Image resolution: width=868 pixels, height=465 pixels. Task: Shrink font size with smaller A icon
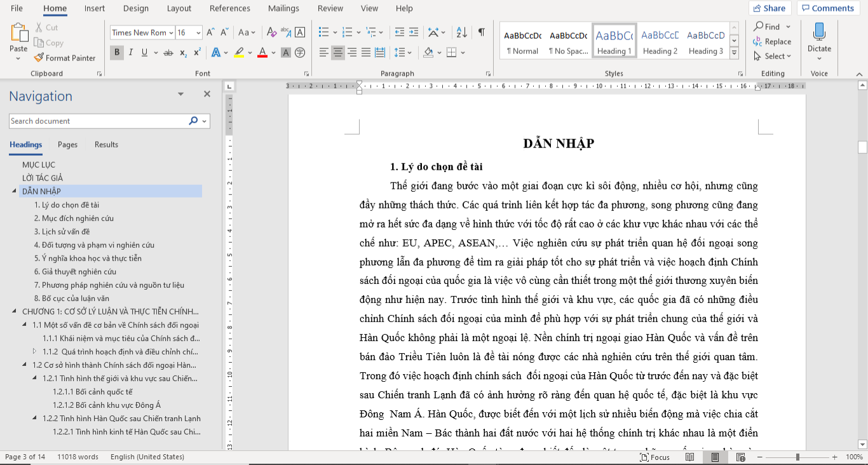tap(224, 32)
